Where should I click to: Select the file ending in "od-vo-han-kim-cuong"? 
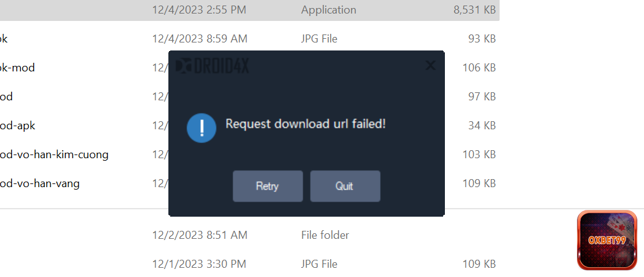point(54,155)
